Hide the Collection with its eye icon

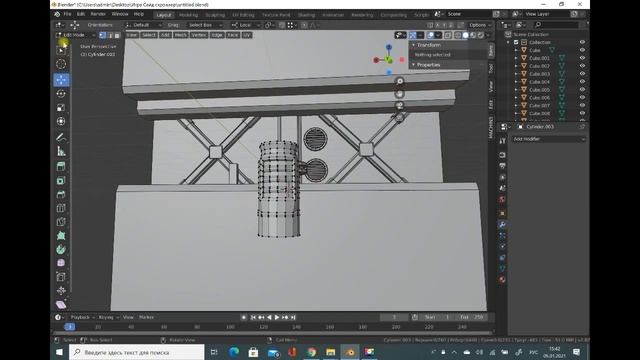tap(582, 42)
